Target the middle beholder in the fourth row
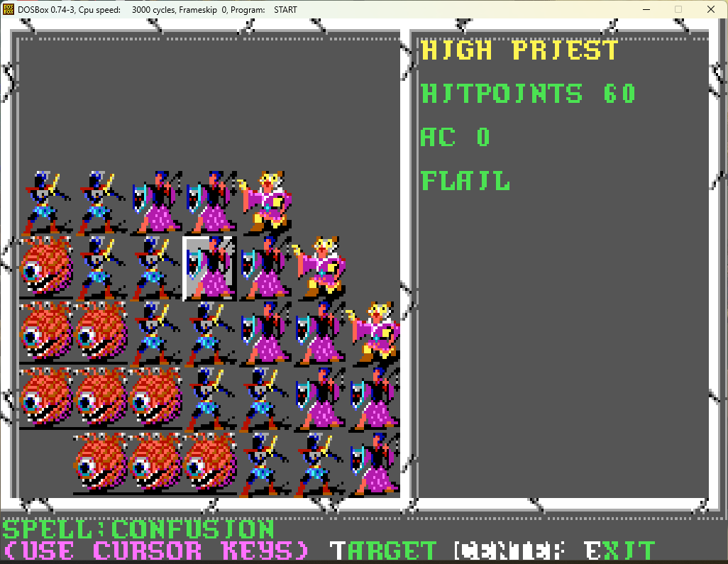Image resolution: width=728 pixels, height=564 pixels. coord(101,399)
